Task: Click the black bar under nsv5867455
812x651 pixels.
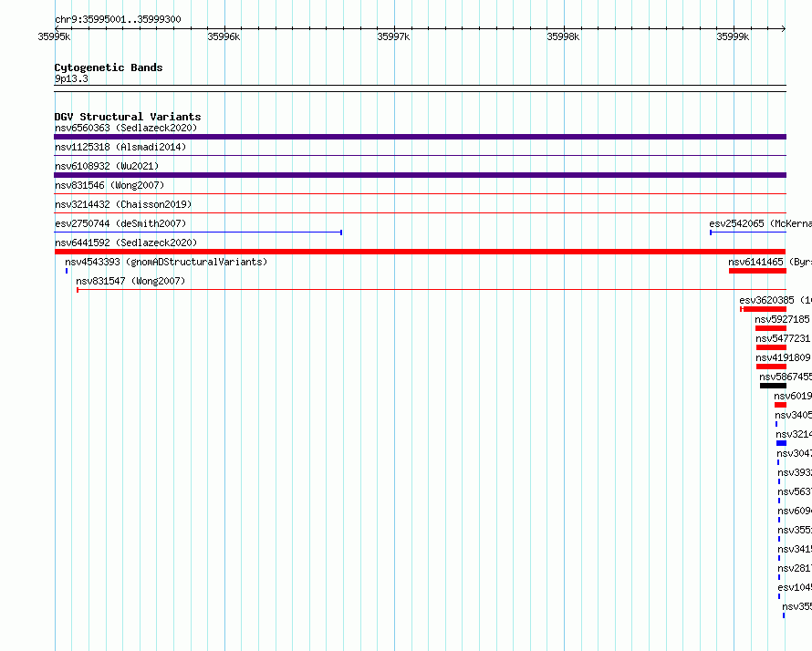Action: [773, 386]
